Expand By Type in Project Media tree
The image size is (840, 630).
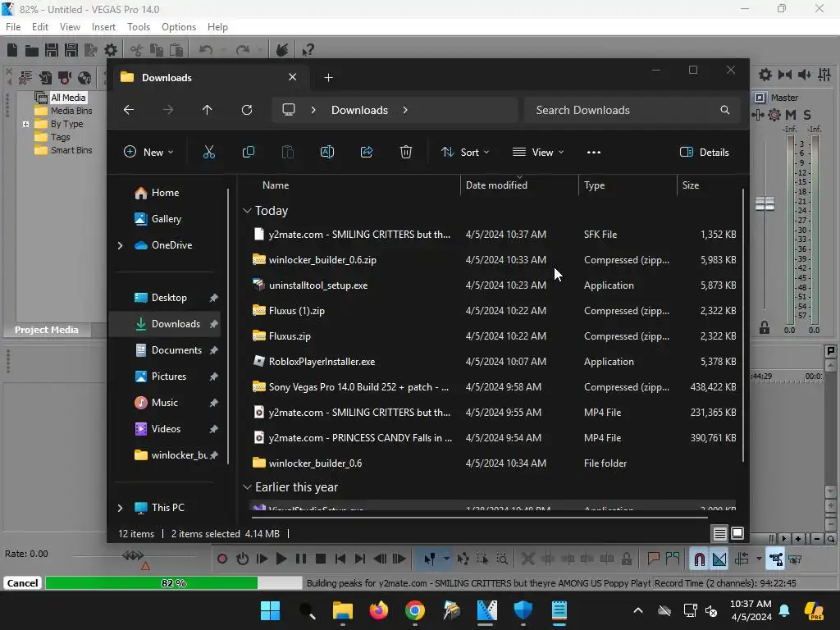25,125
